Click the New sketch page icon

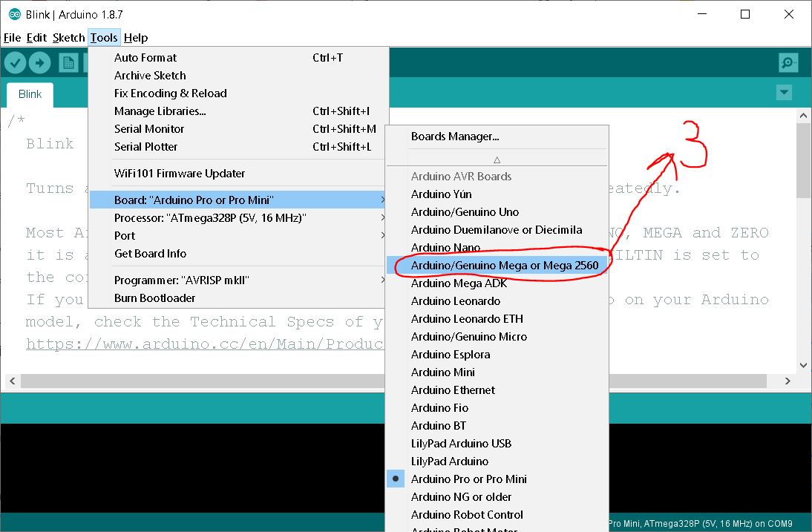(x=68, y=63)
